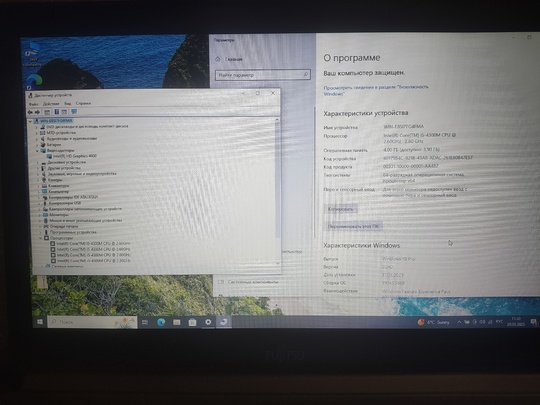Open the volume icon in the system tray
This screenshot has width=540, height=405.
(x=483, y=322)
